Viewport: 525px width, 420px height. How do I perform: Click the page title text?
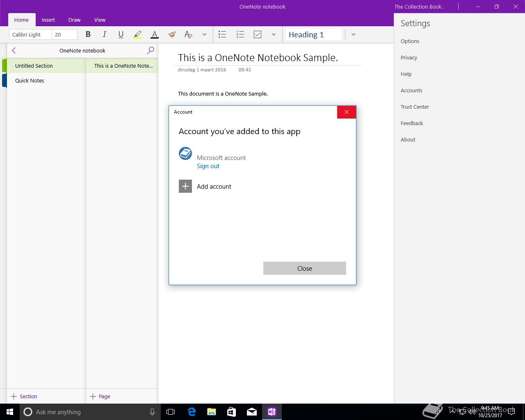point(258,57)
